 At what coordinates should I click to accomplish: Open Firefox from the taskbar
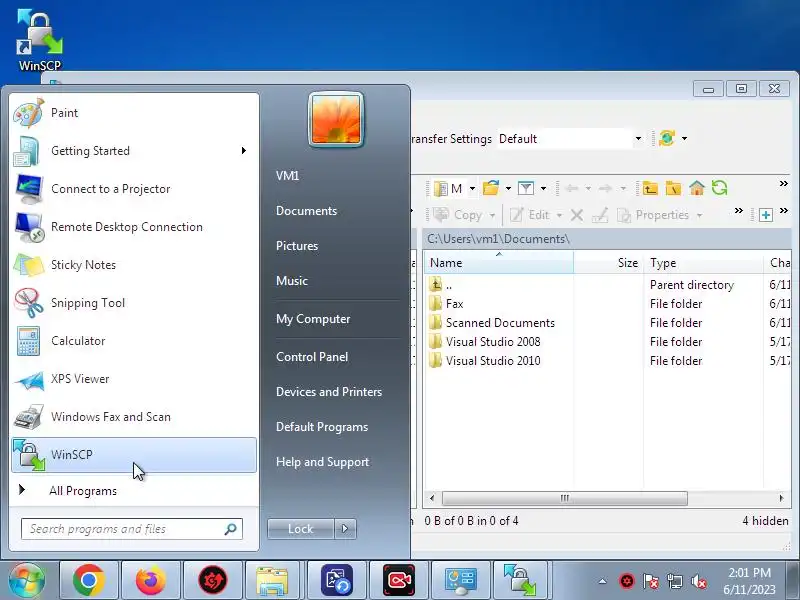(151, 580)
